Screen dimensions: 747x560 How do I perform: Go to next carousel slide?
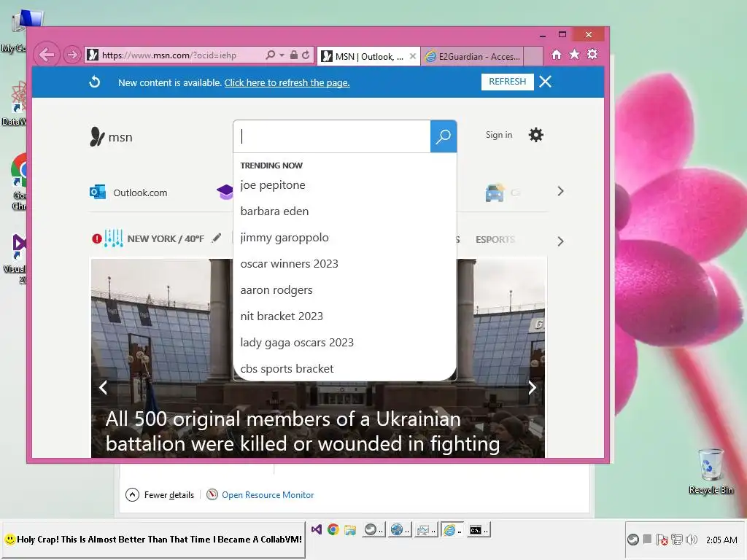pos(532,388)
